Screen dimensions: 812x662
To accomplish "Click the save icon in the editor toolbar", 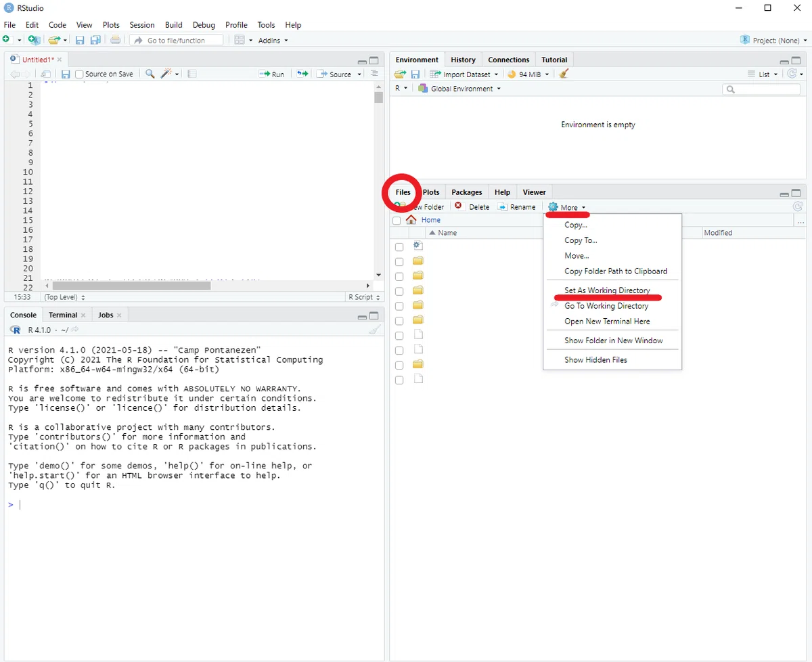I will pyautogui.click(x=66, y=74).
